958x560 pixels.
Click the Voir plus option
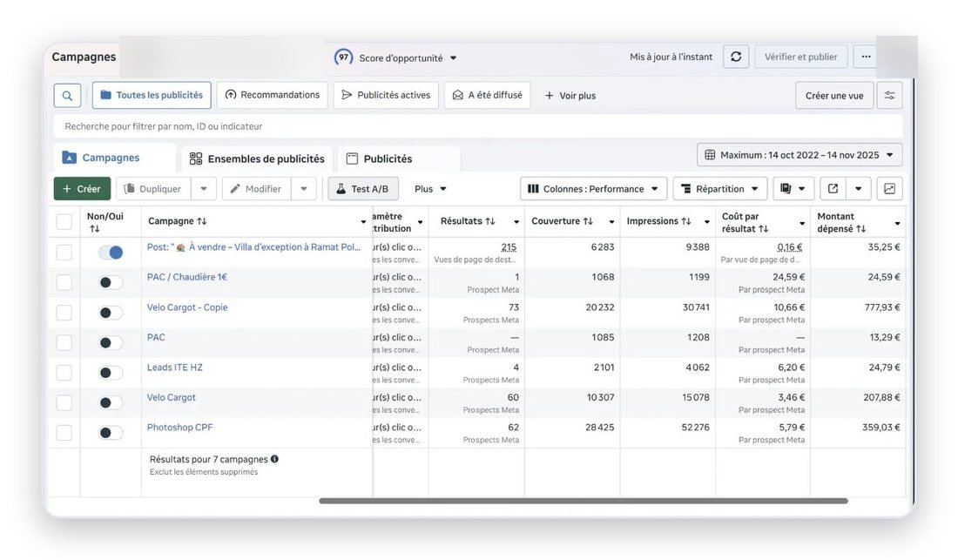570,96
